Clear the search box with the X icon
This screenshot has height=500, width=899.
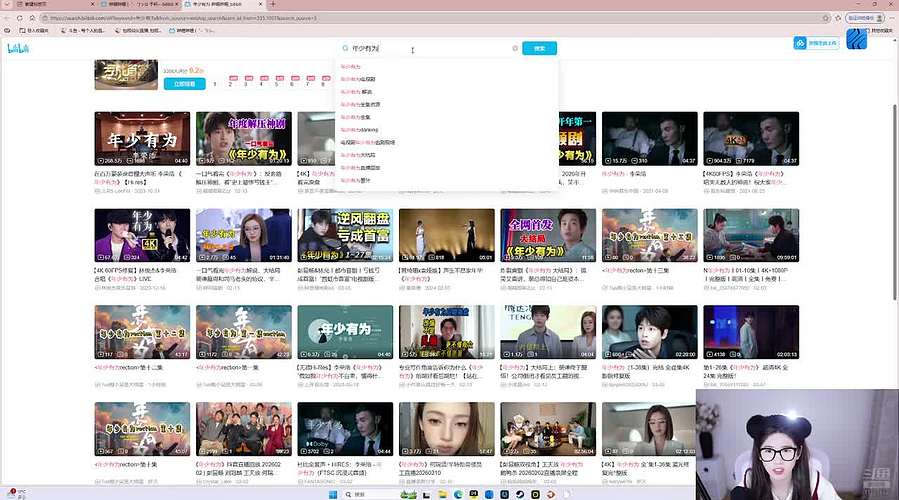click(515, 48)
